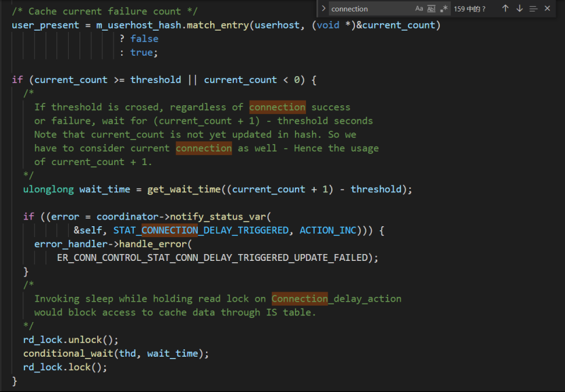The width and height of the screenshot is (565, 392).
Task: Click "conditional_wait(thd, wait_time);" statement
Action: [x=116, y=353]
